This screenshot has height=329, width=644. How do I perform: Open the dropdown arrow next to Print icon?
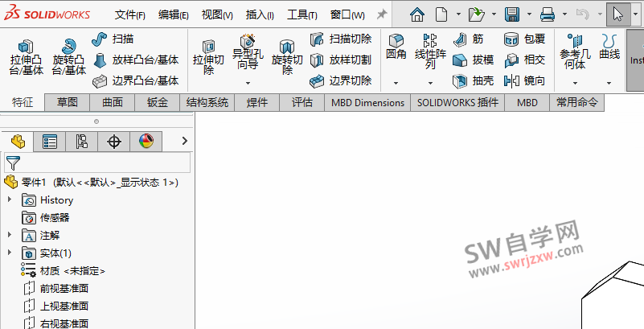(x=564, y=14)
